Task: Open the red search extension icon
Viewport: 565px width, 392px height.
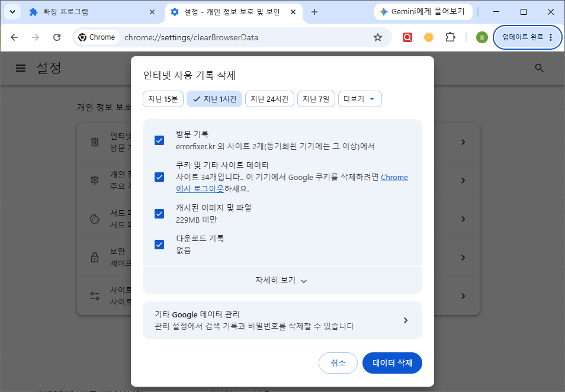Action: [407, 37]
